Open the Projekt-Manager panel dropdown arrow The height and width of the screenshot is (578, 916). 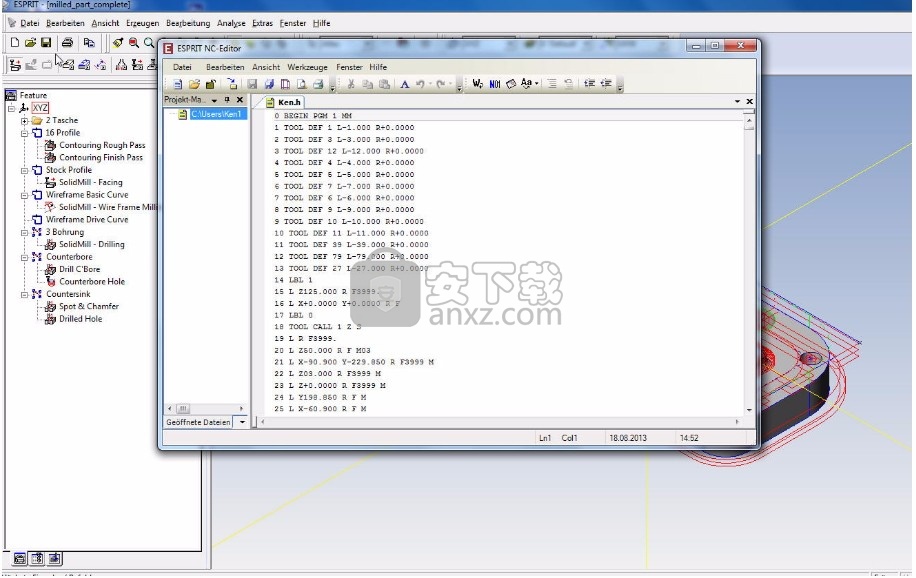tap(214, 100)
